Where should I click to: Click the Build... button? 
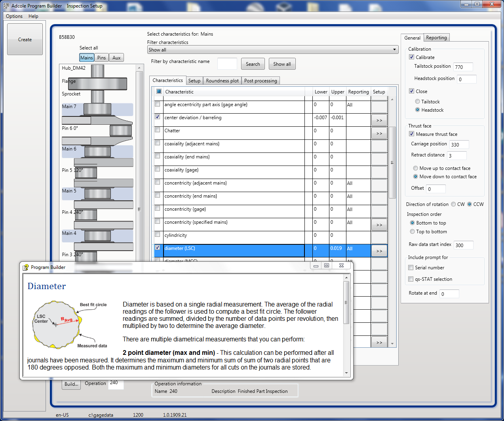click(71, 384)
